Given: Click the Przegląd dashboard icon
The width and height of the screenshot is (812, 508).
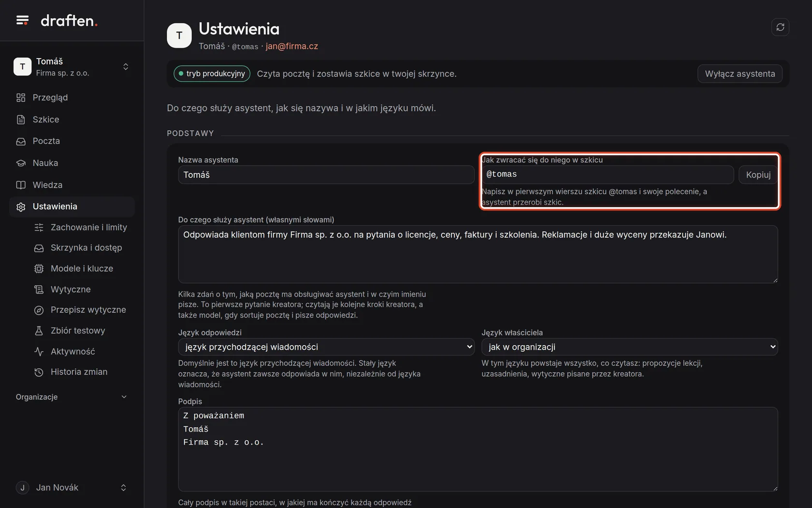Looking at the screenshot, I should tap(21, 98).
